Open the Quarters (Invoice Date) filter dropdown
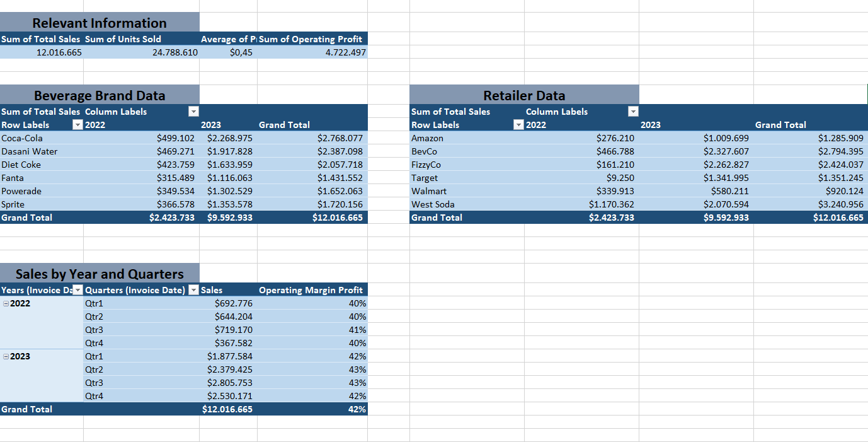Viewport: 868px width, 442px height. [x=193, y=290]
